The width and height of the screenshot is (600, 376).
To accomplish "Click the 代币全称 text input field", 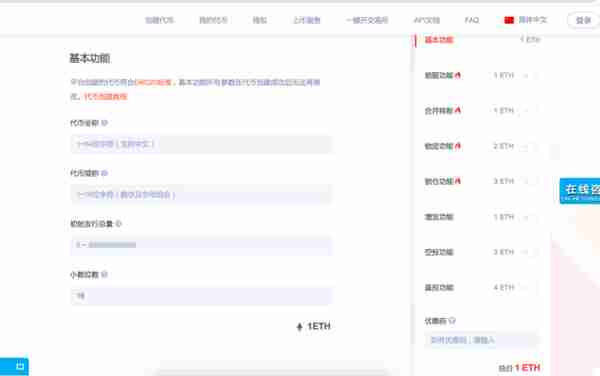I will [201, 144].
